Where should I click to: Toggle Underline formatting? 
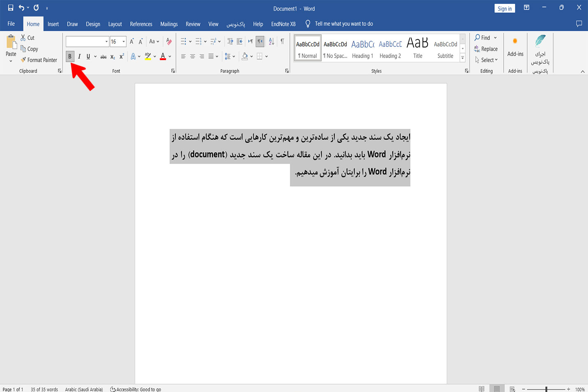[88, 56]
